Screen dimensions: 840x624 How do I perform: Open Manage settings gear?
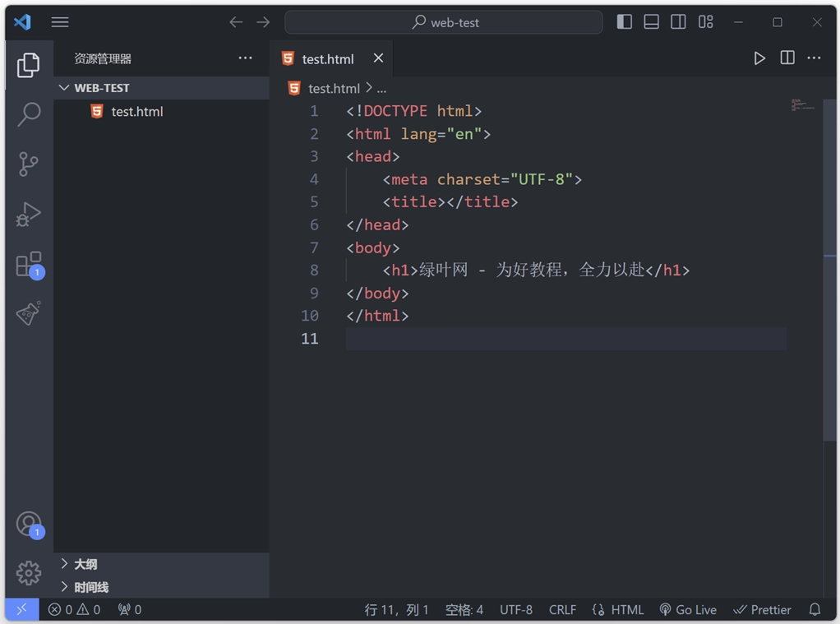pos(29,573)
